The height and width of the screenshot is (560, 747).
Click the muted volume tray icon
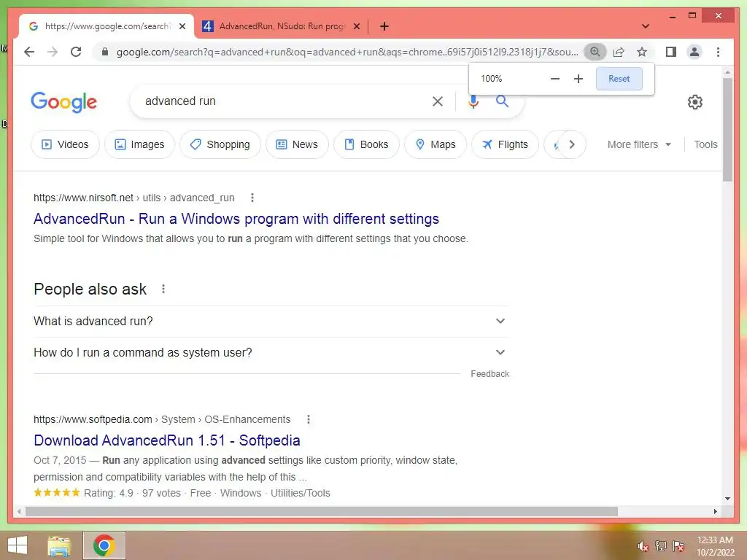click(x=643, y=546)
